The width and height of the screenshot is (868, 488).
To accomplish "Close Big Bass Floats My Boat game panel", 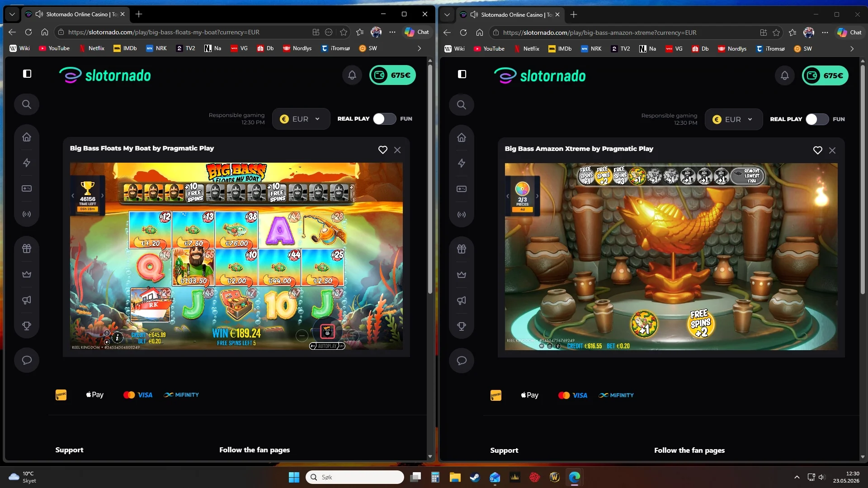I will pyautogui.click(x=397, y=150).
